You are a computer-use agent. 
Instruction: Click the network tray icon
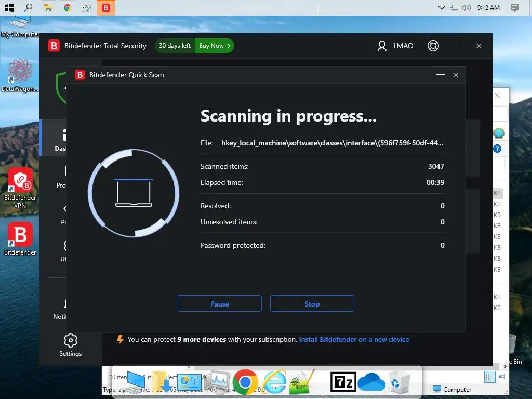pos(454,7)
